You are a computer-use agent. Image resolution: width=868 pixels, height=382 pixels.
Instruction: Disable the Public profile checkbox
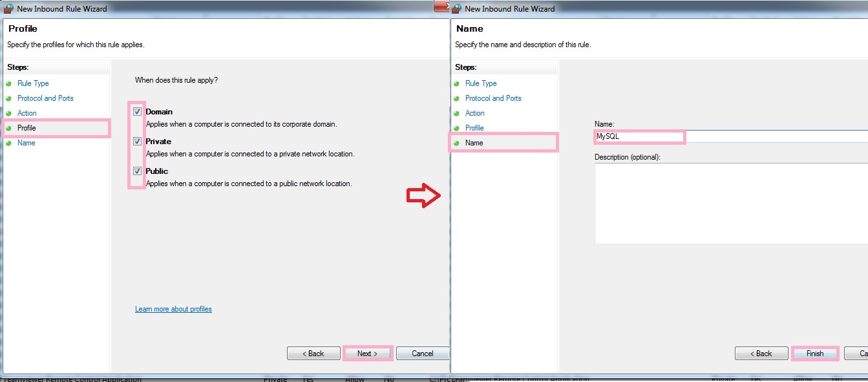[138, 171]
